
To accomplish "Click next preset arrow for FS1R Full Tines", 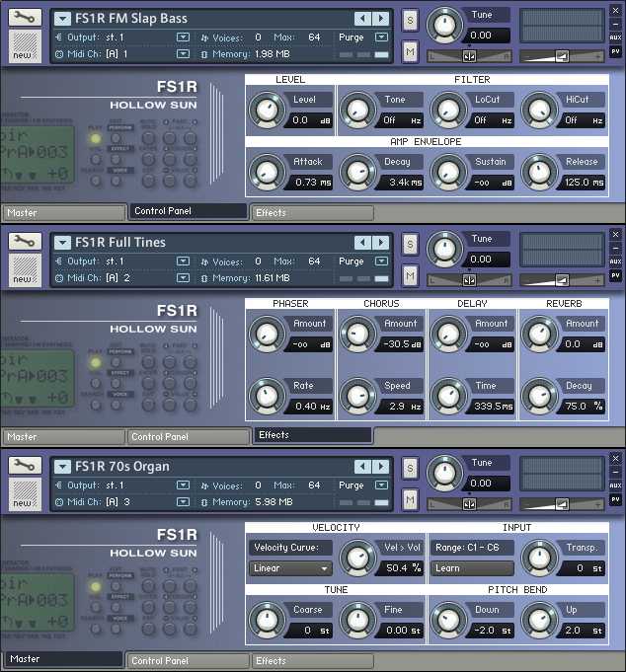I will point(380,242).
